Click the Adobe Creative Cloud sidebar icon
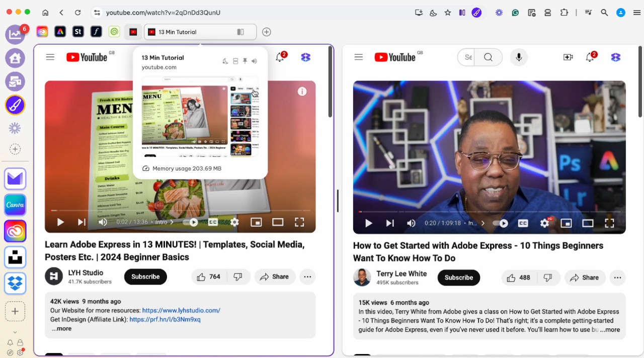Viewport: 644px width, 358px height. (x=15, y=231)
